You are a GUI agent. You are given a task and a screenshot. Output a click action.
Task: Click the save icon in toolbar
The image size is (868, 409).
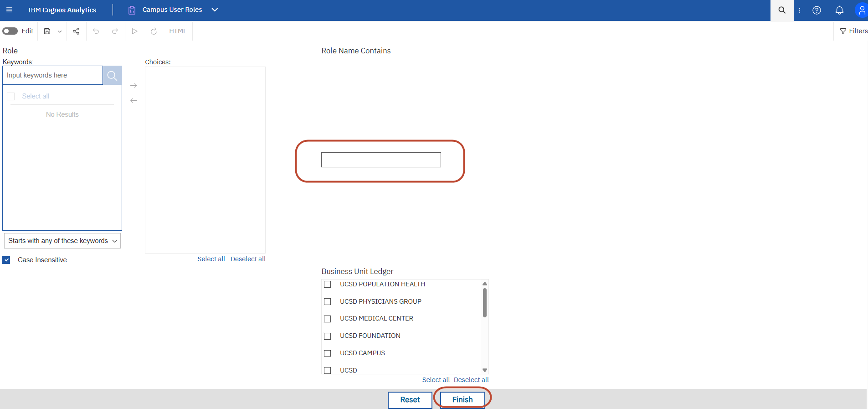(x=47, y=31)
